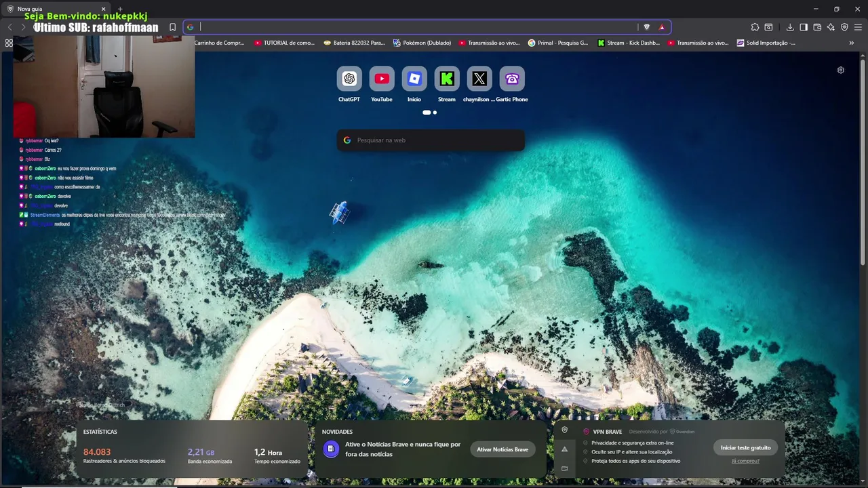Select the VPN shield widget tab

pyautogui.click(x=564, y=430)
